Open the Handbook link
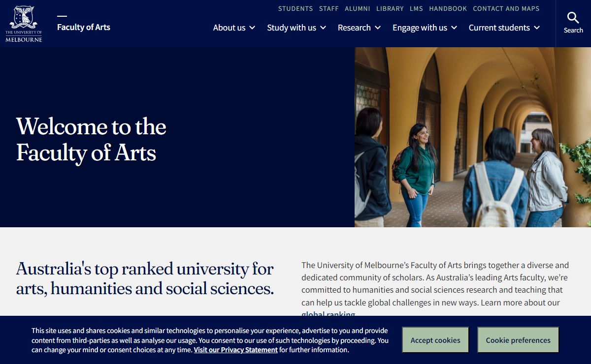The height and width of the screenshot is (364, 591). pos(448,8)
